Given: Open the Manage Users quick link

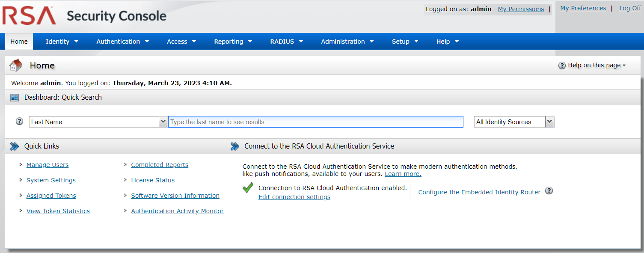Looking at the screenshot, I should click(x=47, y=165).
